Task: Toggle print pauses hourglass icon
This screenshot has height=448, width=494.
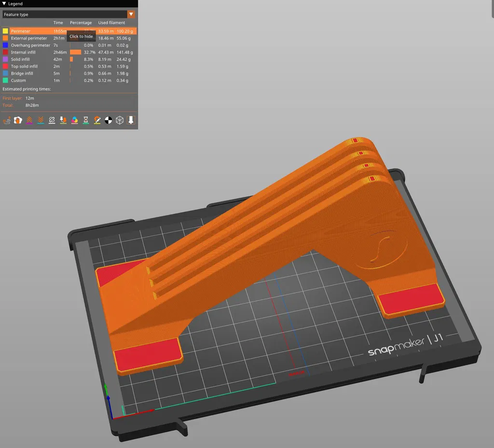Action: 86,120
